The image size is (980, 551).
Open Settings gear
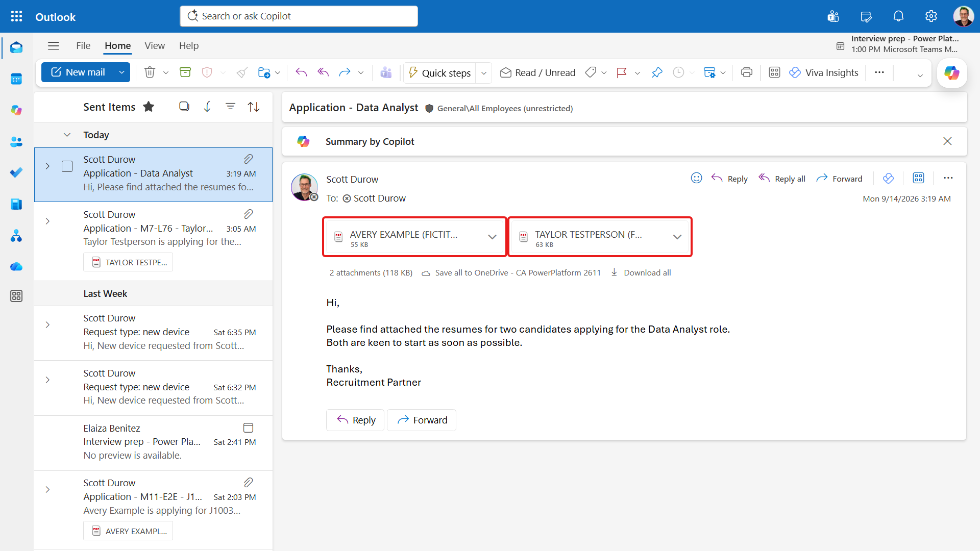931,16
